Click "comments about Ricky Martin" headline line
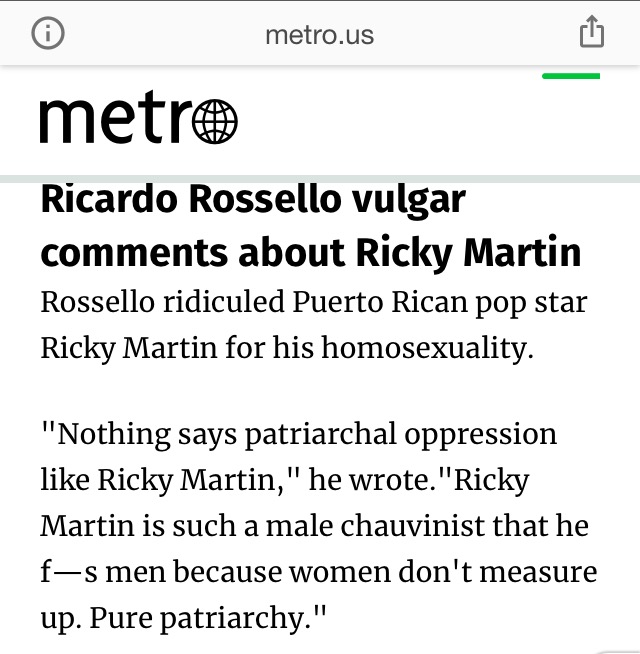Screen dimensions: 640x654 click(310, 252)
